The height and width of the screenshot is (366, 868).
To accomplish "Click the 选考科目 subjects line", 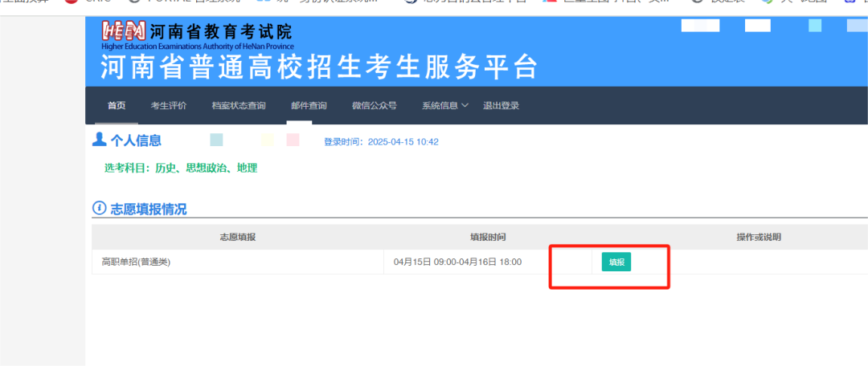I will point(181,168).
